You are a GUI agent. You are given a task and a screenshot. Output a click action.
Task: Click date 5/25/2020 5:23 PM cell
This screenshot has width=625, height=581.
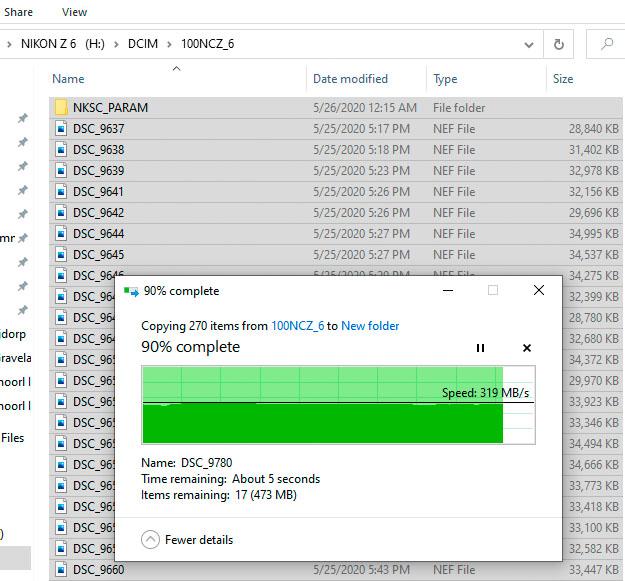(361, 171)
